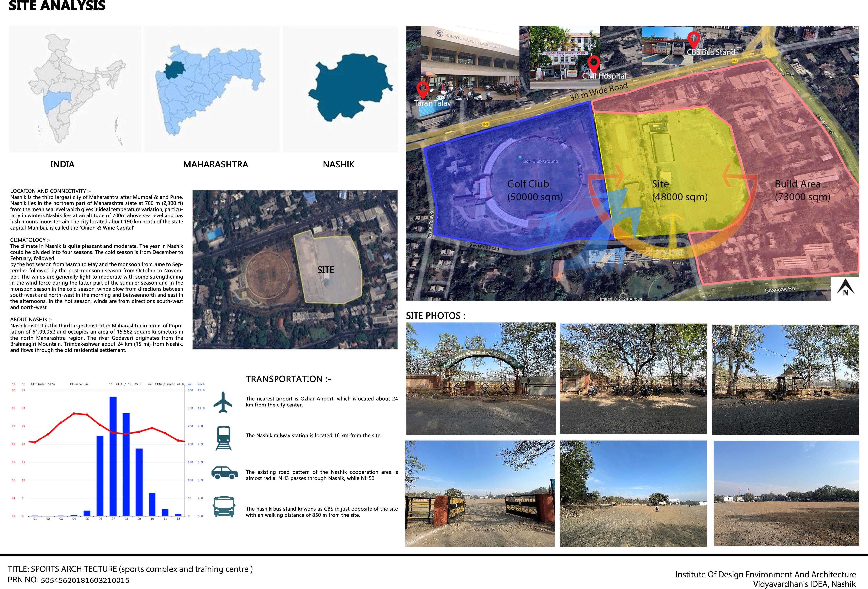Click the Taran Talav red map pin
The image size is (868, 589).
pos(422,90)
